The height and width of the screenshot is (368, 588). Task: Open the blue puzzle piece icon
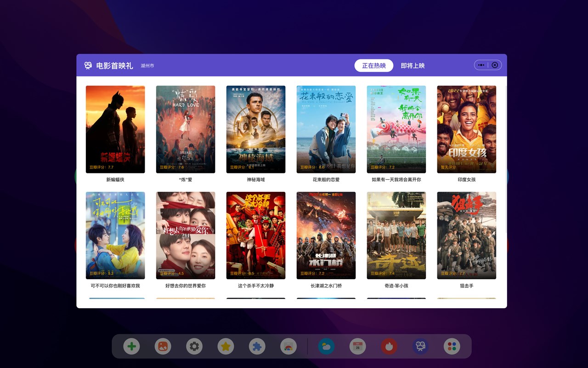coord(257,346)
